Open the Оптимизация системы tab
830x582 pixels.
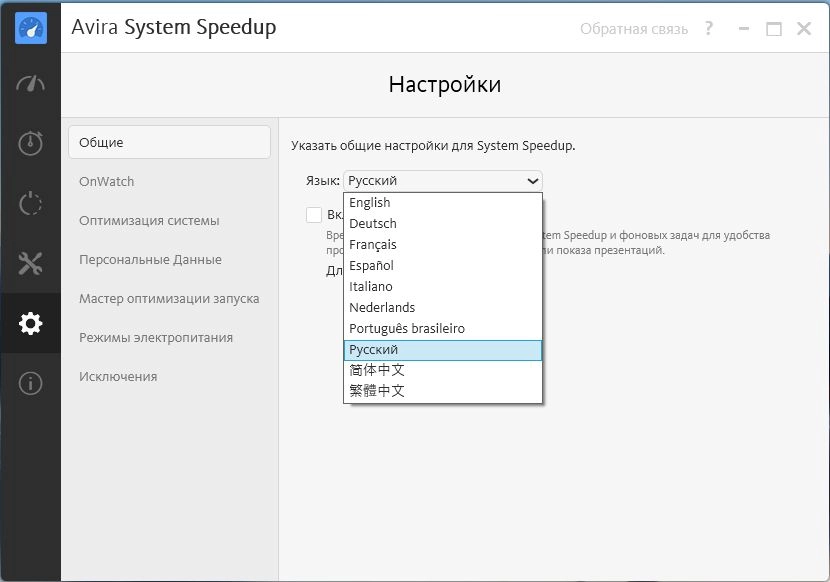tap(149, 221)
